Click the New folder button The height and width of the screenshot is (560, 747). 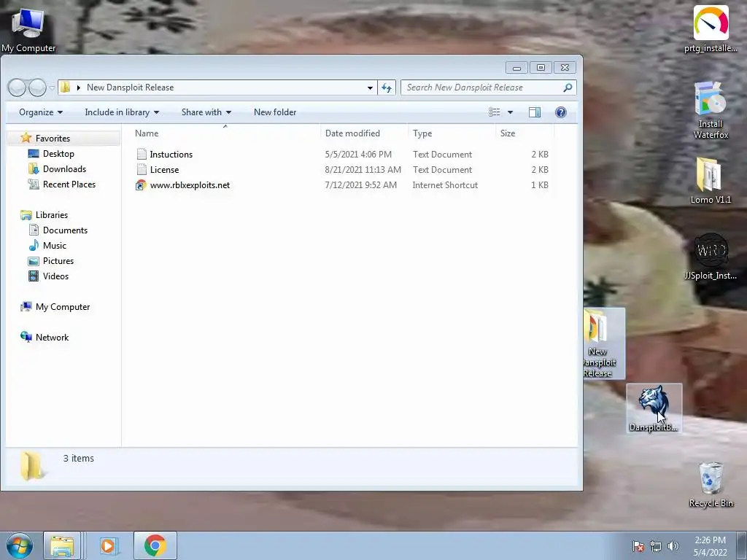275,112
